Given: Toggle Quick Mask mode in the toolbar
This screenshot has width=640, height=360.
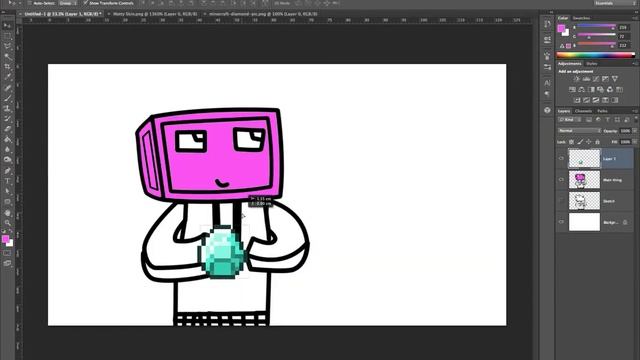Looking at the screenshot, I should pyautogui.click(x=7, y=253).
